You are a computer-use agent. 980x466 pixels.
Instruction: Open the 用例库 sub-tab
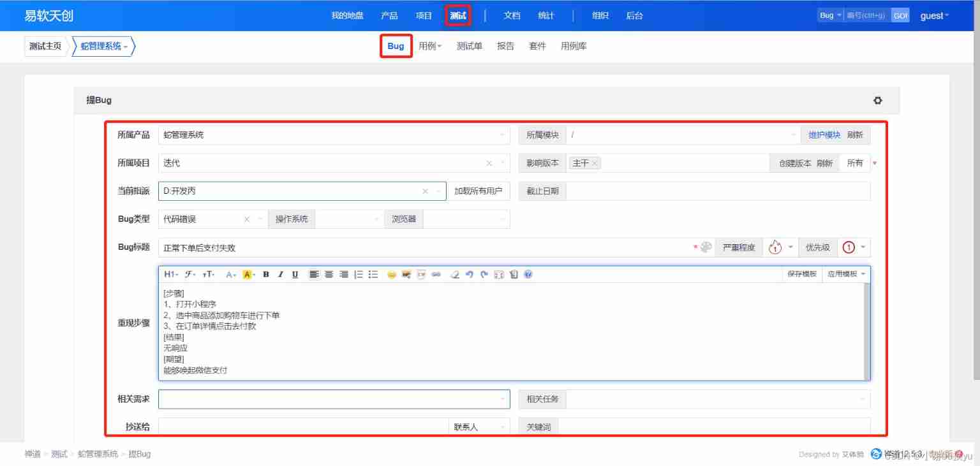[574, 46]
